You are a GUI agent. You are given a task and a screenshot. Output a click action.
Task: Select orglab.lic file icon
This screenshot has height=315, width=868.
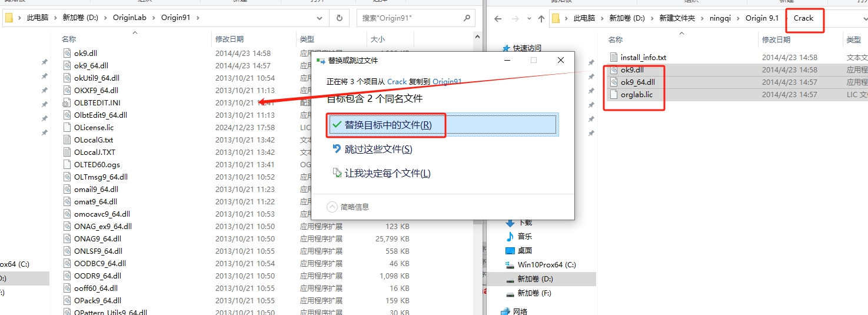614,95
